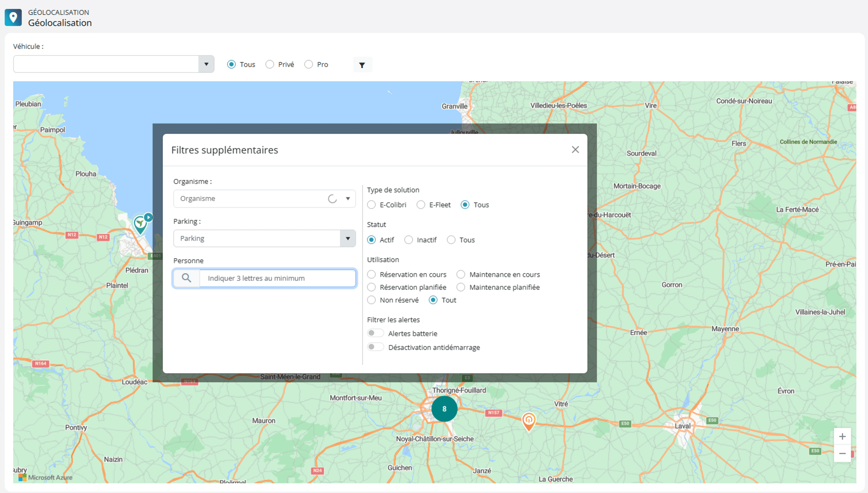The height and width of the screenshot is (493, 868).
Task: Open the Organisme dropdown arrow
Action: pyautogui.click(x=348, y=199)
